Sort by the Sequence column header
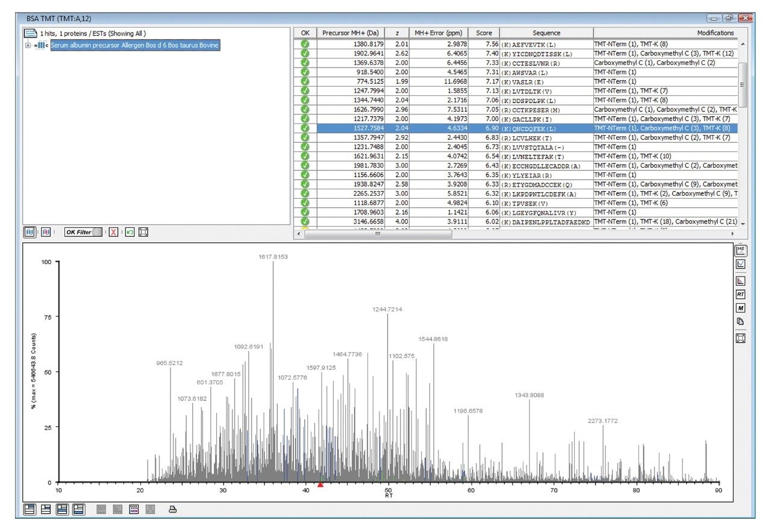 (546, 33)
